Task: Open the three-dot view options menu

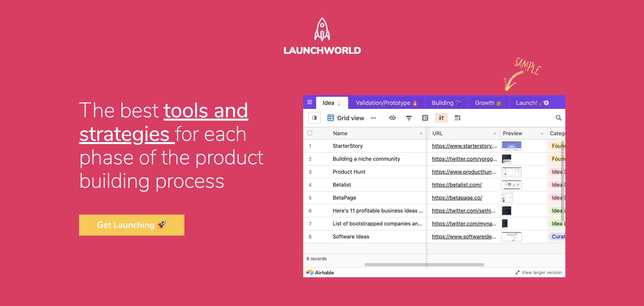Action: [x=373, y=118]
